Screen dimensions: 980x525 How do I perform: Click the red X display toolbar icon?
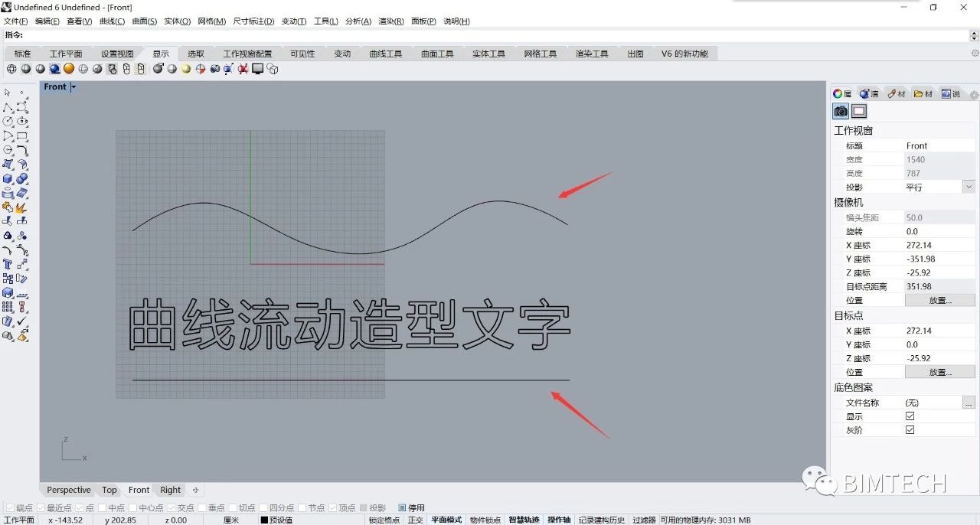pos(243,69)
